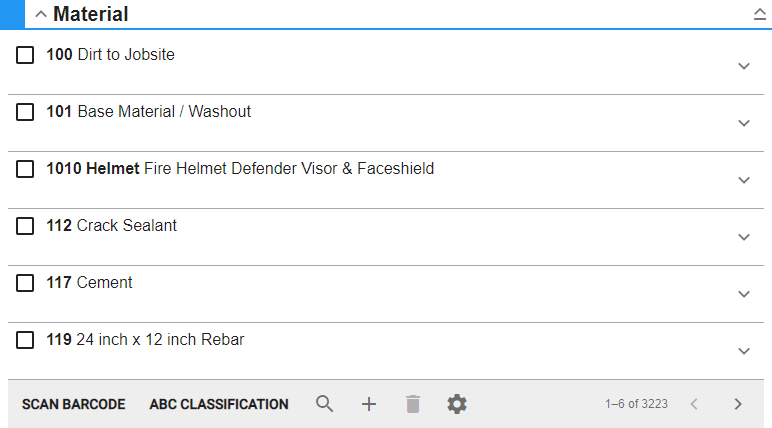Expand the 112 Crack Sealant row
The width and height of the screenshot is (772, 428).
click(x=743, y=237)
